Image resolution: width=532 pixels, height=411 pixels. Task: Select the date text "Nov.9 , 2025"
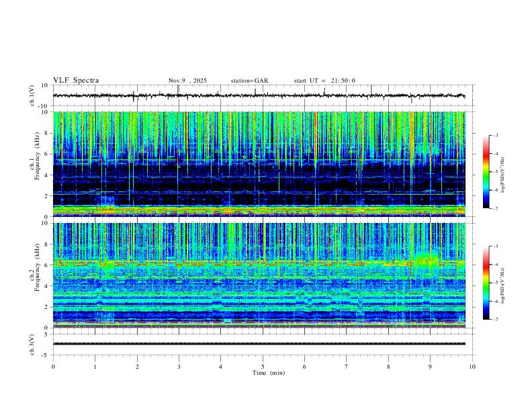tap(187, 81)
